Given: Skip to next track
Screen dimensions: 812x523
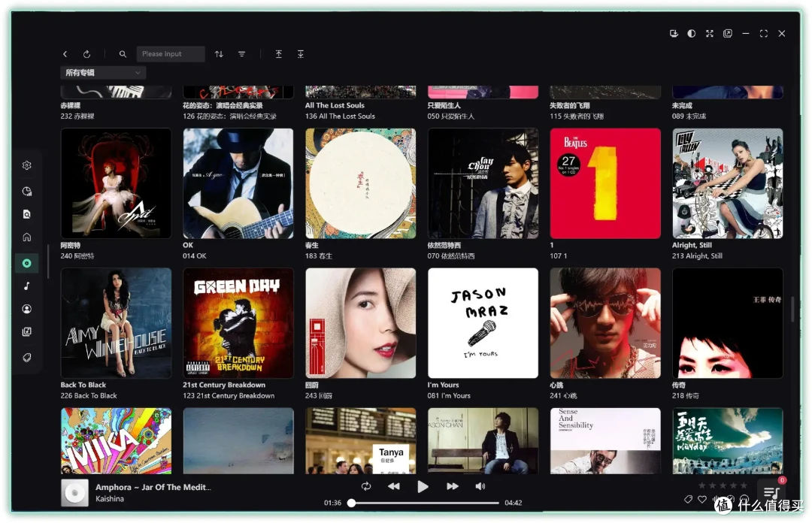Looking at the screenshot, I should click(452, 486).
